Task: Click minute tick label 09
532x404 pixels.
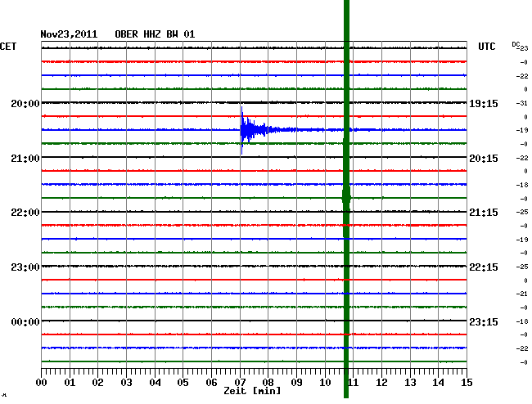Action: [x=296, y=383]
